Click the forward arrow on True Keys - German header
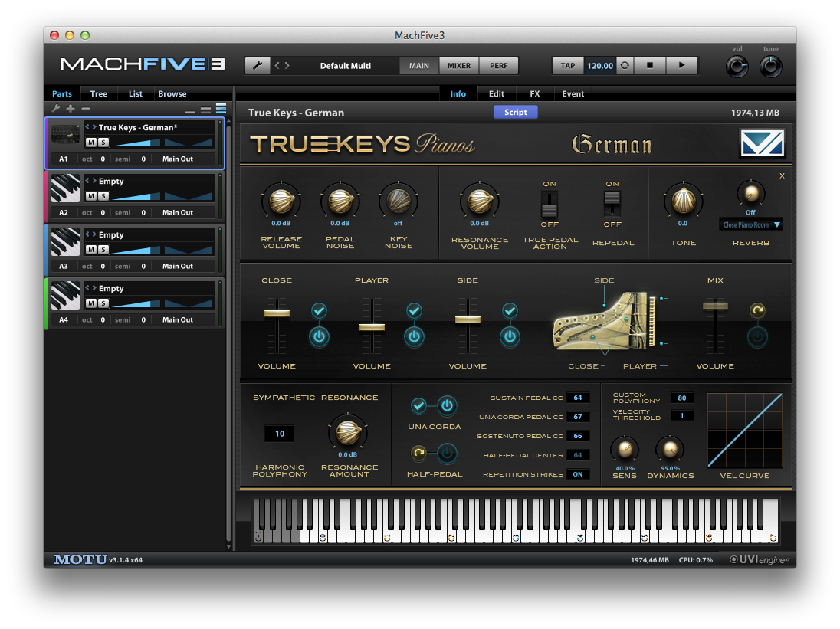 click(94, 127)
